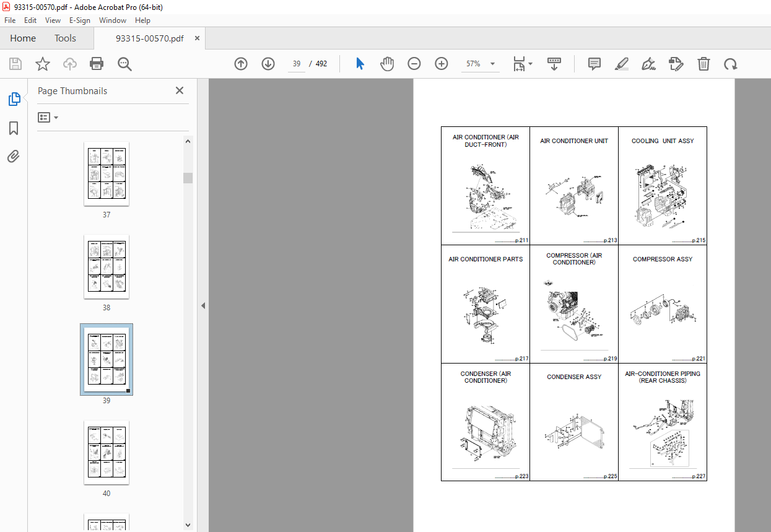
Task: Follow the p.223 page link
Action: coord(512,477)
